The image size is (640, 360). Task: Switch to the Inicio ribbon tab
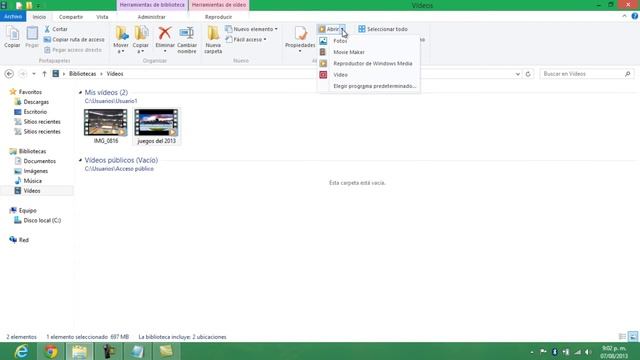click(x=39, y=17)
